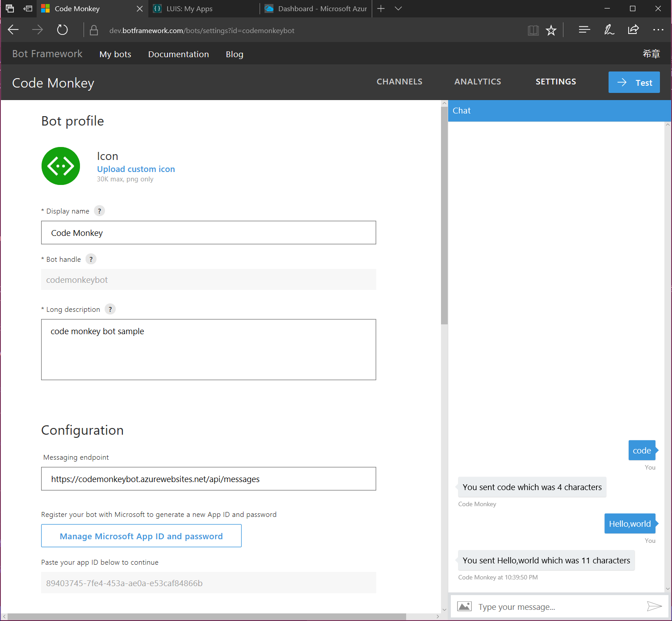Navigate back in the browser
This screenshot has width=672, height=621.
(13, 29)
